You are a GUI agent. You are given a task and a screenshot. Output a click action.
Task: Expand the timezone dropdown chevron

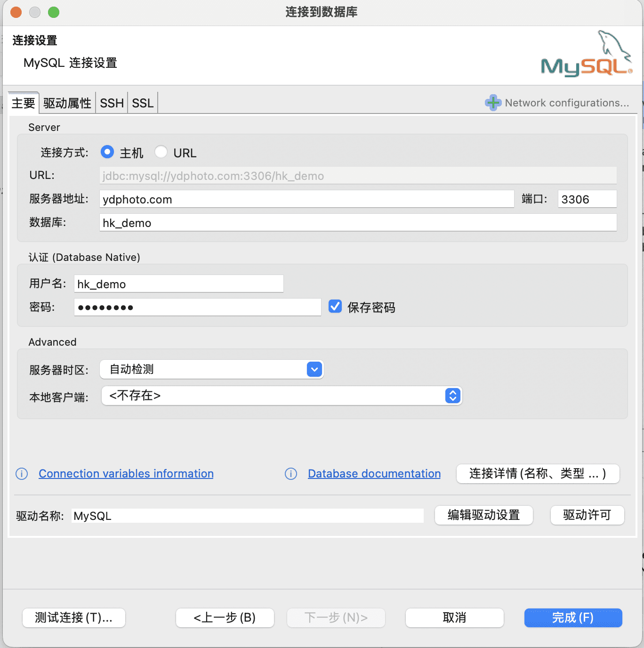click(314, 369)
